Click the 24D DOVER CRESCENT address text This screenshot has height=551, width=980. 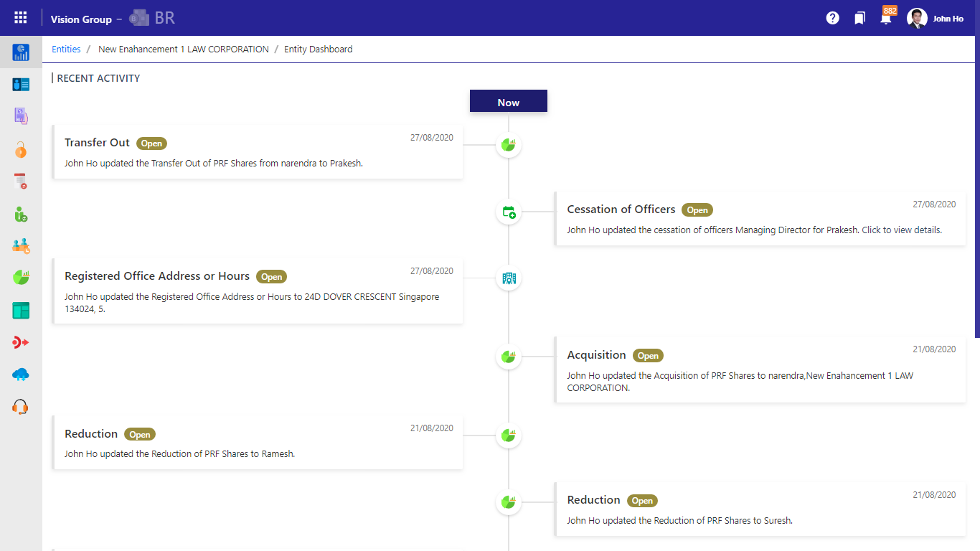coord(252,303)
